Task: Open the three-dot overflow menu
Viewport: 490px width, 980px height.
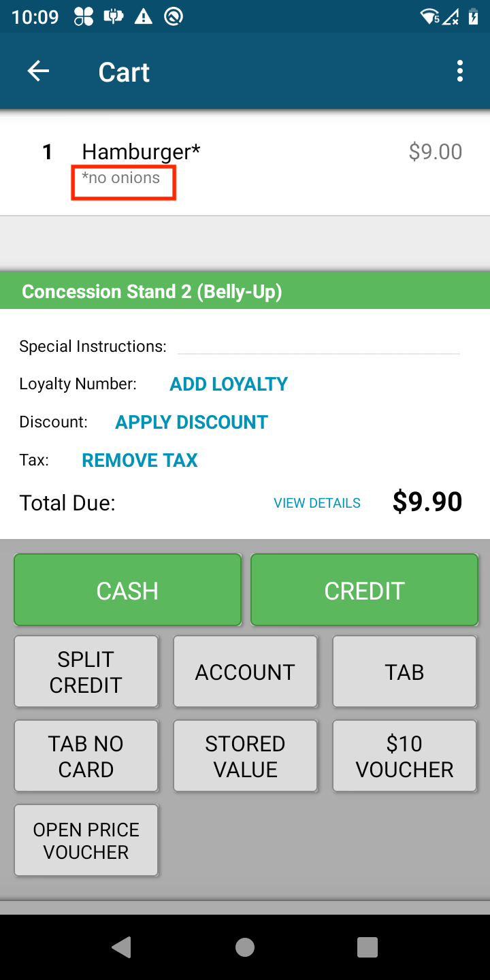Action: 460,71
